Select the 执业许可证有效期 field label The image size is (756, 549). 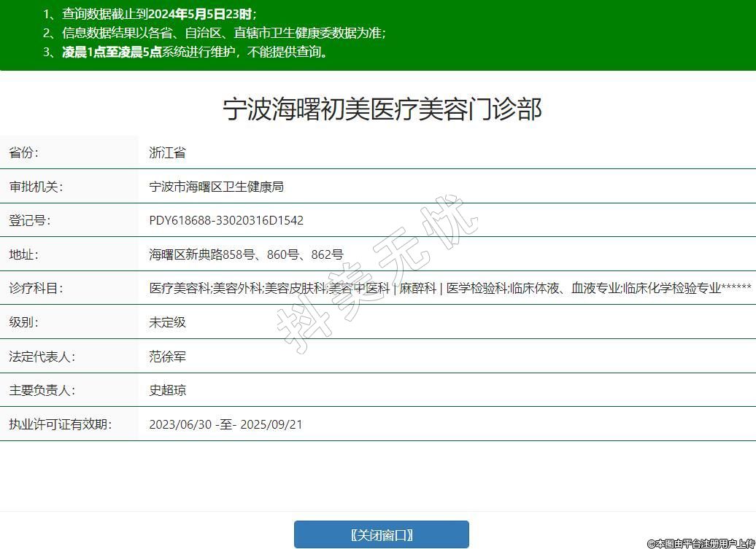coord(60,424)
